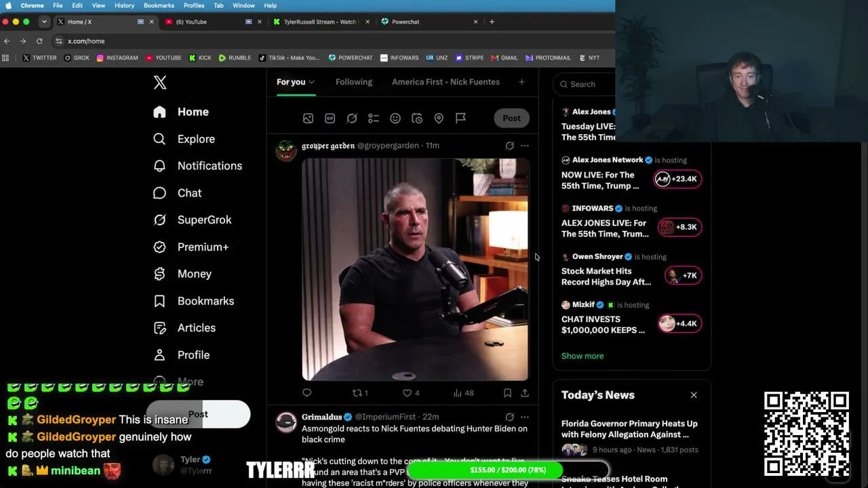Open the Apple menu

pyautogui.click(x=8, y=5)
